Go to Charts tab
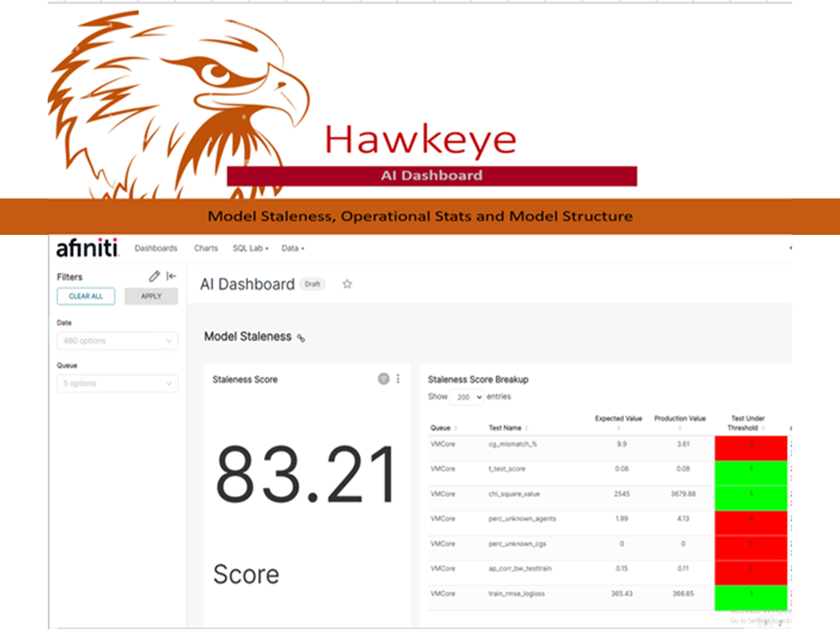840x630 pixels. [206, 248]
